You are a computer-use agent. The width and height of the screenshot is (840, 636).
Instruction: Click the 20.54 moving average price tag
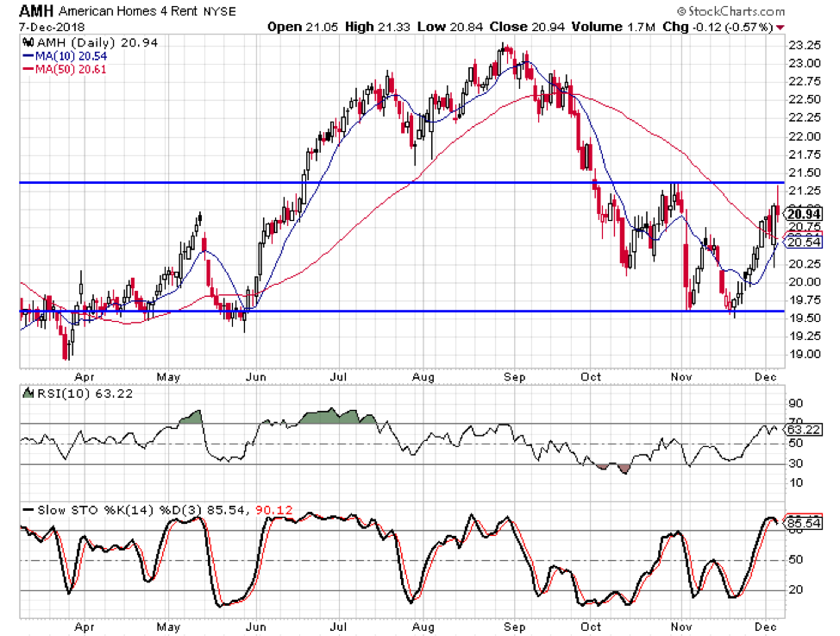click(x=804, y=242)
